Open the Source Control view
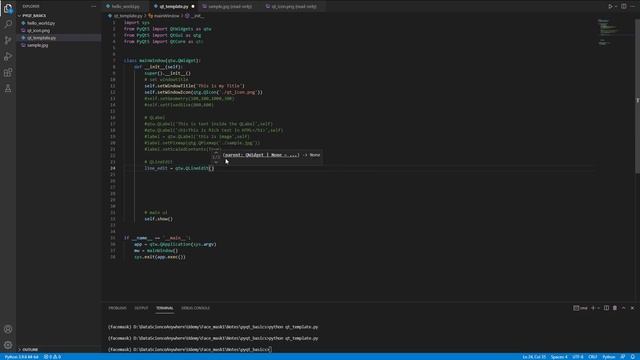The height and width of the screenshot is (360, 640). click(x=8, y=40)
